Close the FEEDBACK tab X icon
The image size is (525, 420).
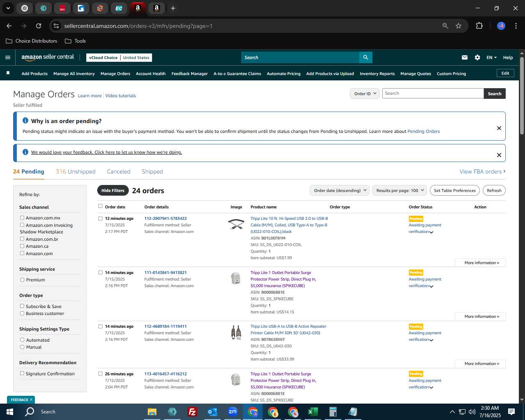31,399
